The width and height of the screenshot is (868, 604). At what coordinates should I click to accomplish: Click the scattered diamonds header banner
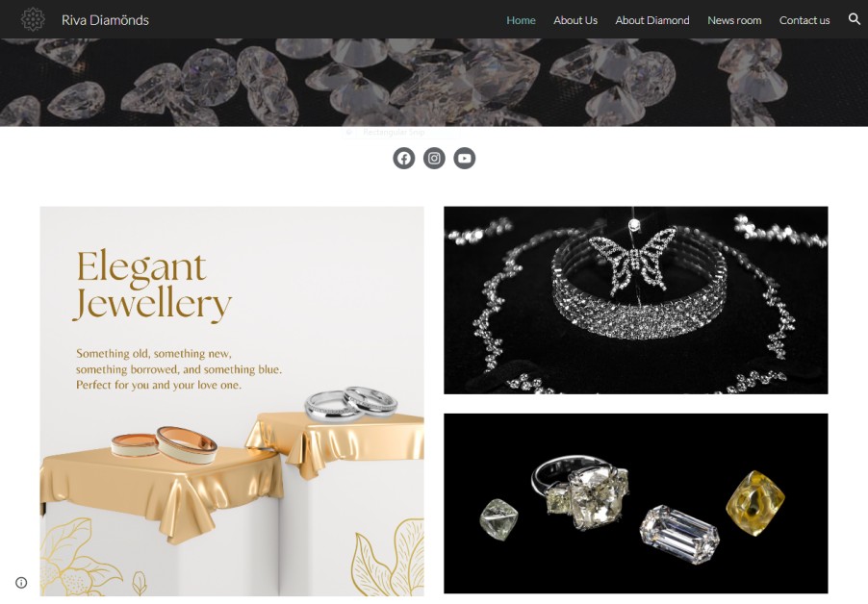point(434,83)
